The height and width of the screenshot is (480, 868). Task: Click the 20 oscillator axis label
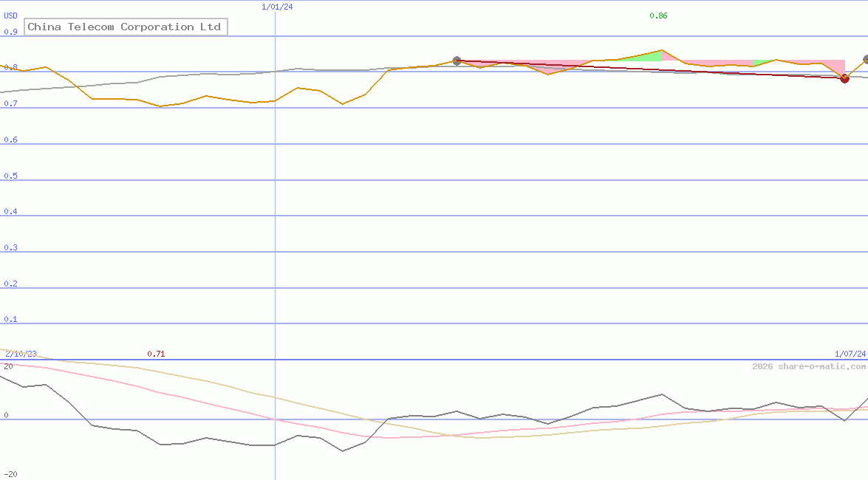(8, 366)
